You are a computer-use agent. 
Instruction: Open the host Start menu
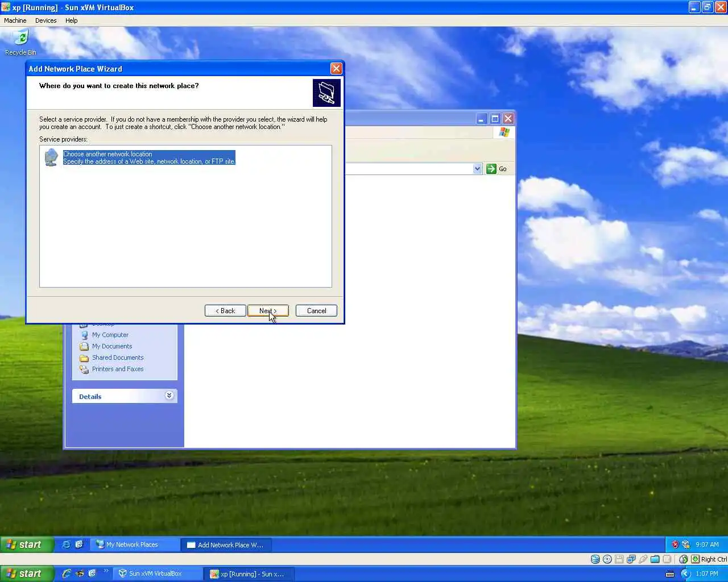coord(27,573)
